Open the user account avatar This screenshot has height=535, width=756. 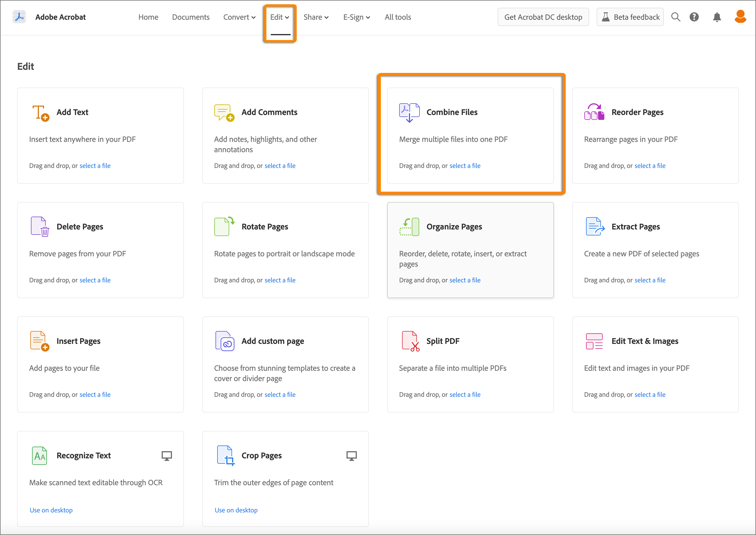pos(740,17)
